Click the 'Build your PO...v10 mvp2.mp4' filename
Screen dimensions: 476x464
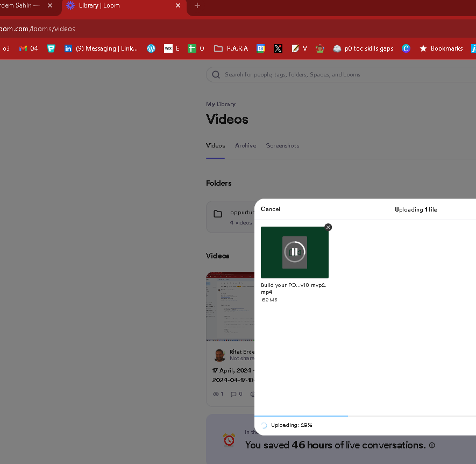coord(294,289)
